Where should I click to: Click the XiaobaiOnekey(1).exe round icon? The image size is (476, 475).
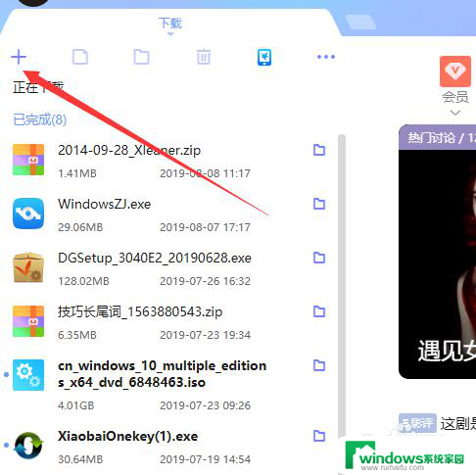[28, 446]
